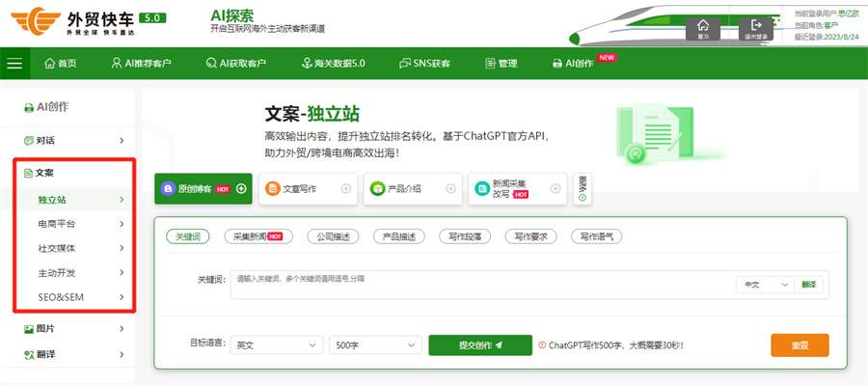This screenshot has height=386, width=868.
Task: Click the orange 重置 button
Action: [x=800, y=345]
